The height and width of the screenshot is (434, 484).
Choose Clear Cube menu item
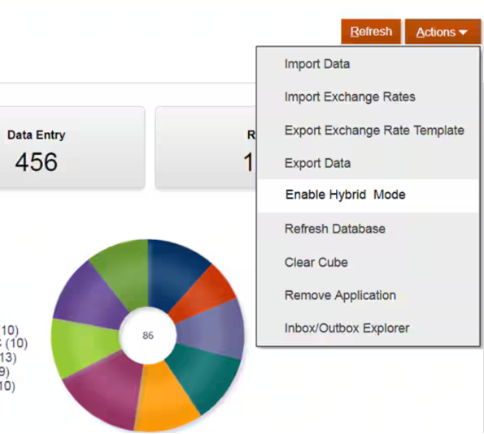click(368, 262)
